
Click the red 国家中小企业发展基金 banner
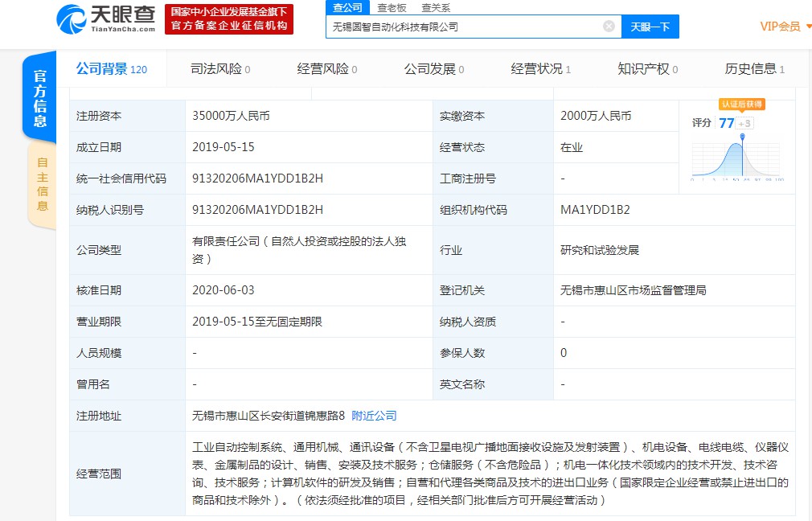coord(229,19)
